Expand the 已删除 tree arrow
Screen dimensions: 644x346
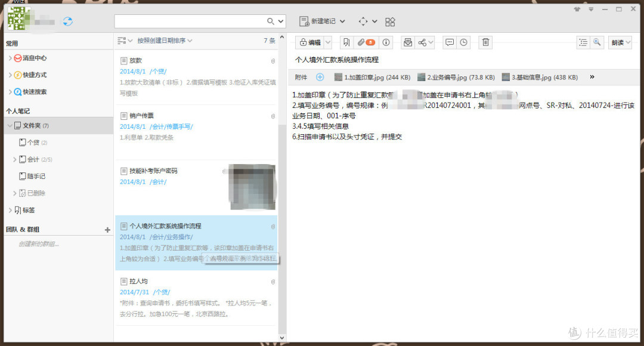(x=15, y=193)
